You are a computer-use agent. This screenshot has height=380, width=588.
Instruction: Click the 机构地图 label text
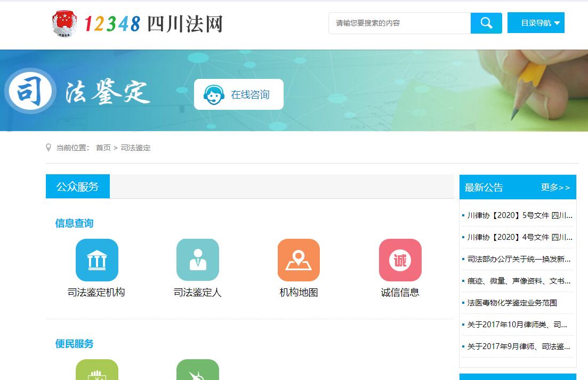click(x=299, y=292)
